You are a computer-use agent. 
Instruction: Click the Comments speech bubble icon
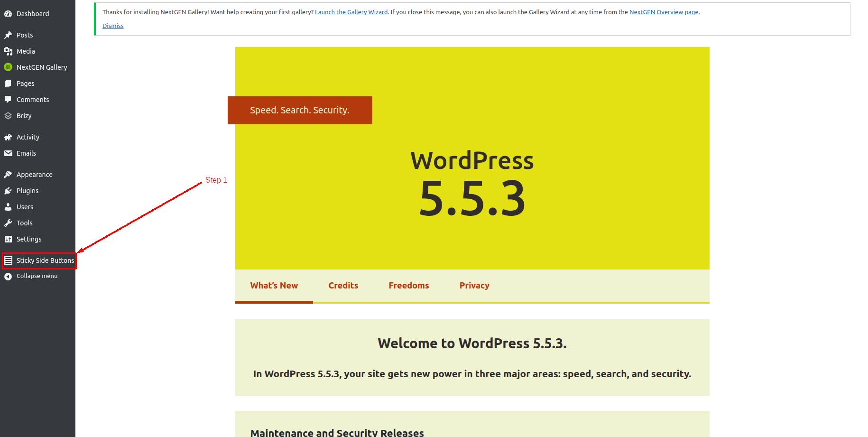click(8, 100)
